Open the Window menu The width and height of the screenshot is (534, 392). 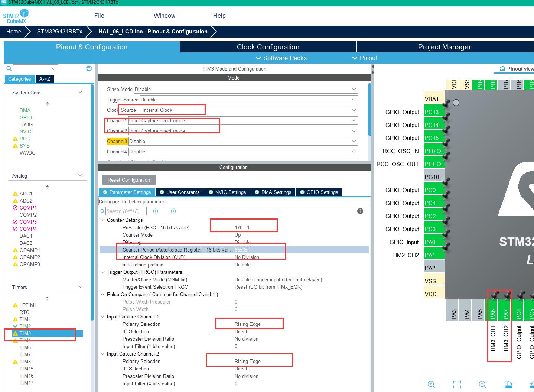(x=165, y=16)
